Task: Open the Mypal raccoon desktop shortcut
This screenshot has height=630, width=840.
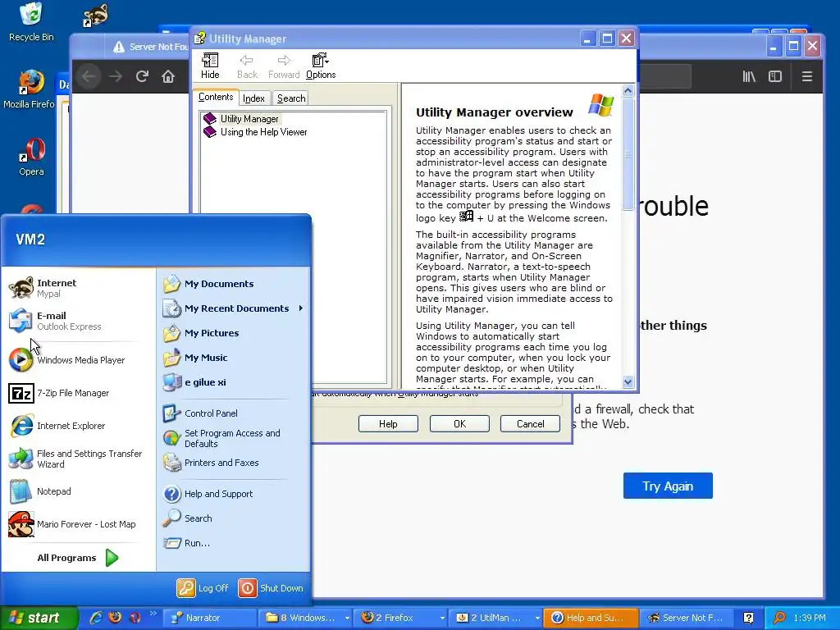Action: click(95, 16)
